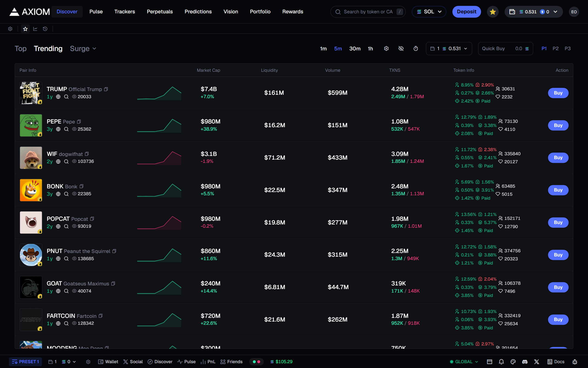588x368 pixels.
Task: Select the 5m timeframe
Action: [338, 49]
